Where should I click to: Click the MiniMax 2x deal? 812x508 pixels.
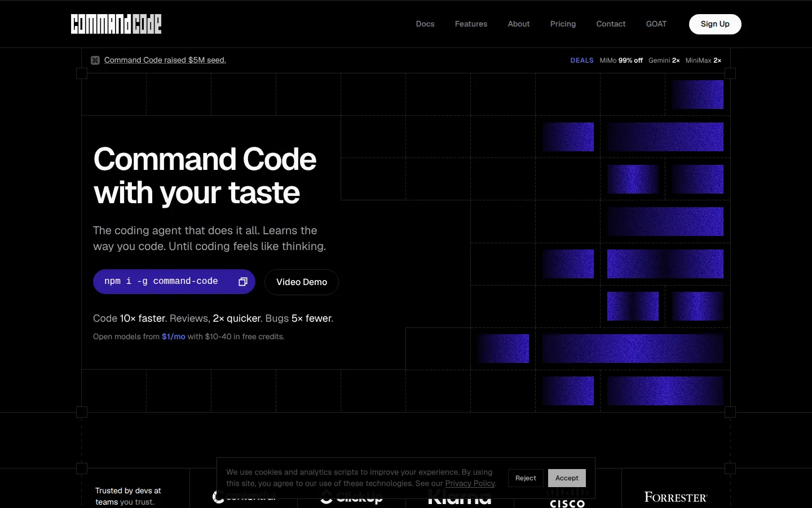pos(703,60)
